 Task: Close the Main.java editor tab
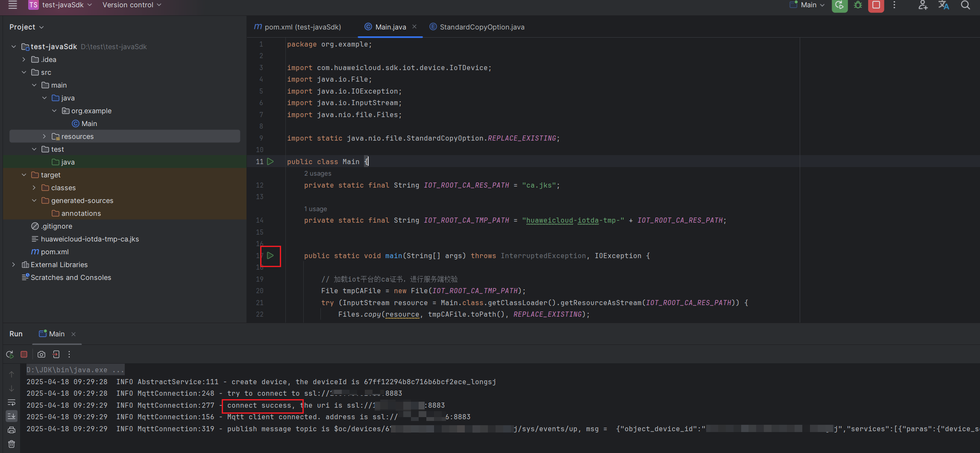(x=414, y=26)
